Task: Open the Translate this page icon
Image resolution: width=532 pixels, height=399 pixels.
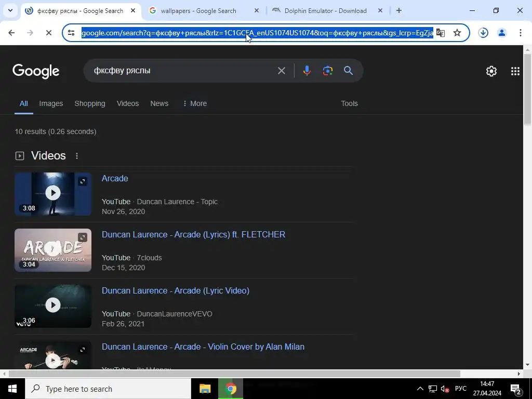Action: click(x=441, y=33)
